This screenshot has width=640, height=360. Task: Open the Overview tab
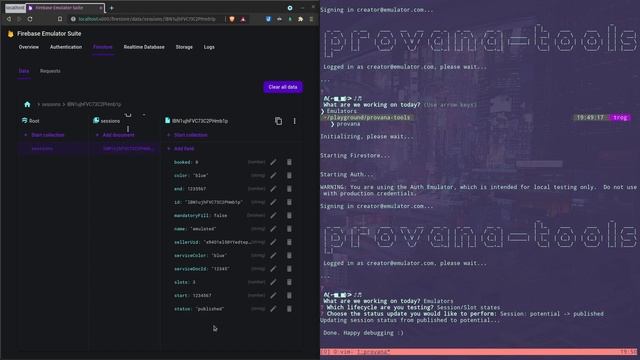29,47
